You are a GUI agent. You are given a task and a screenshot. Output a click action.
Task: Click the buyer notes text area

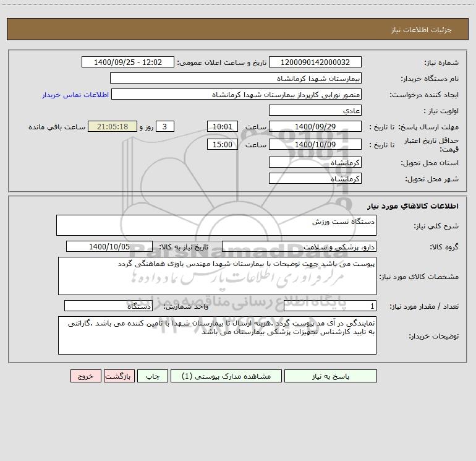[x=217, y=335]
